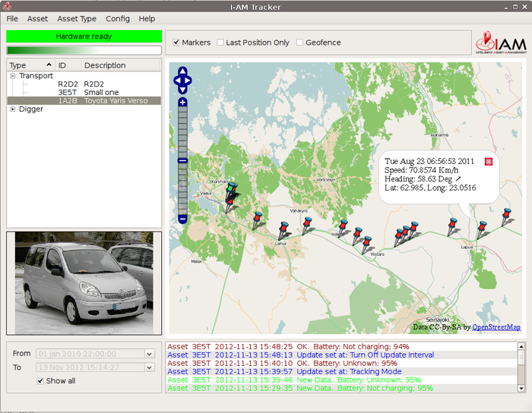
Task: Click the I-AM logo
Action: pos(501,43)
